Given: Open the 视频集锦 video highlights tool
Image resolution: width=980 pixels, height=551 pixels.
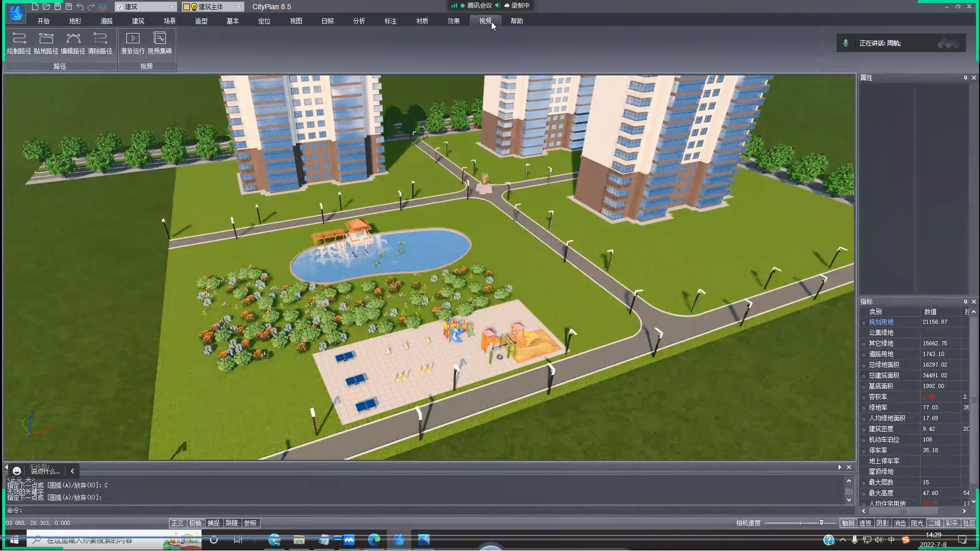Looking at the screenshot, I should point(160,44).
